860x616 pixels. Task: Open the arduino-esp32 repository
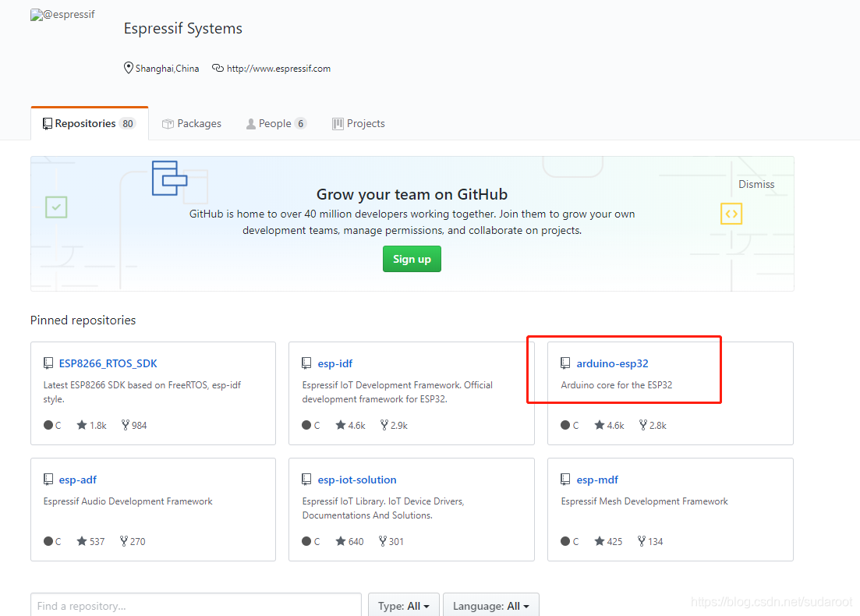click(x=612, y=363)
